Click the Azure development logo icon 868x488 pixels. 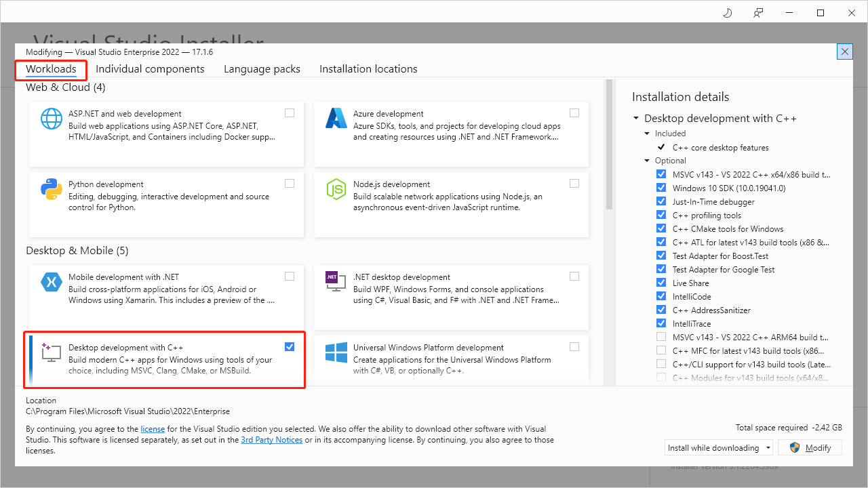point(336,119)
